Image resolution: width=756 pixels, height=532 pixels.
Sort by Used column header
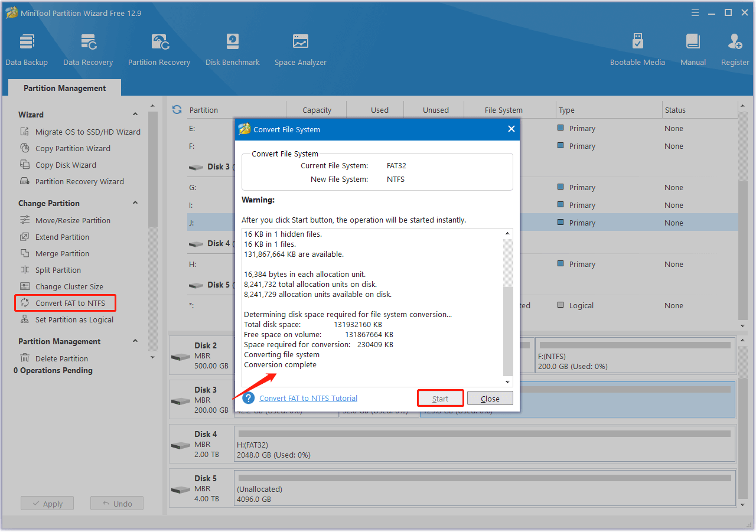point(380,110)
